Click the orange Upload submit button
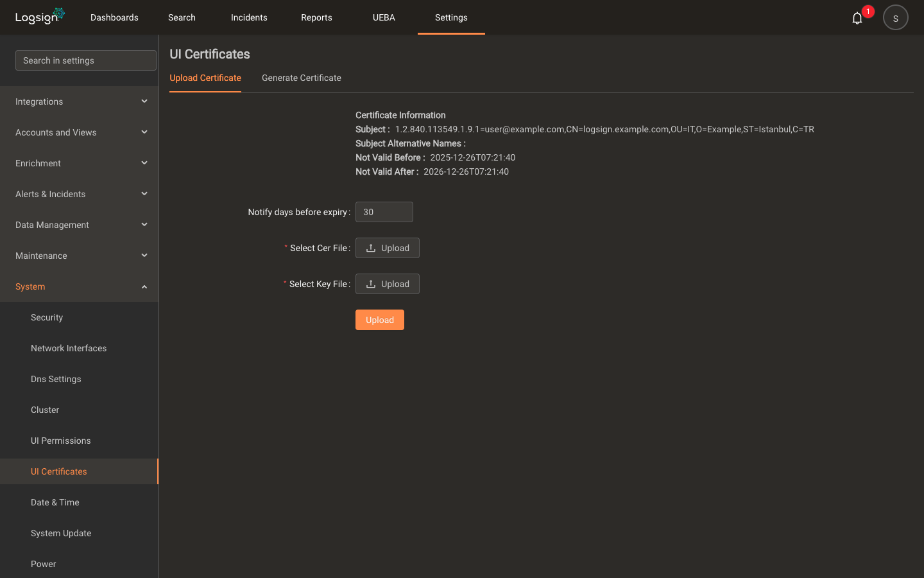The image size is (924, 578). tap(380, 320)
